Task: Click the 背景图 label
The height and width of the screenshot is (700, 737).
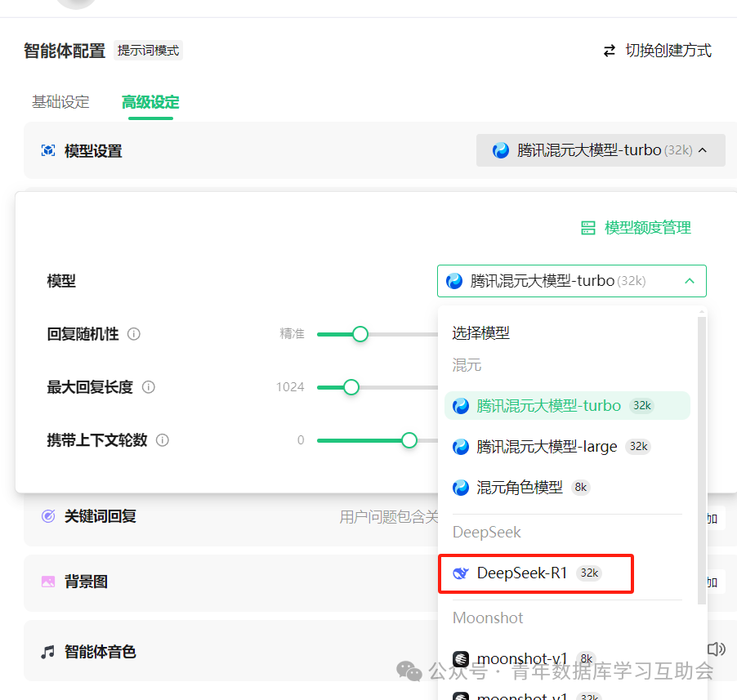Action: click(x=86, y=582)
